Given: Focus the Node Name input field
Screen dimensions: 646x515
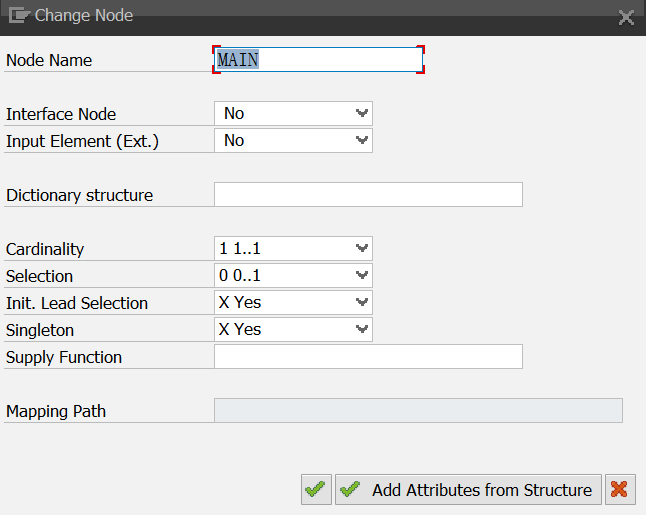Looking at the screenshot, I should (x=318, y=60).
